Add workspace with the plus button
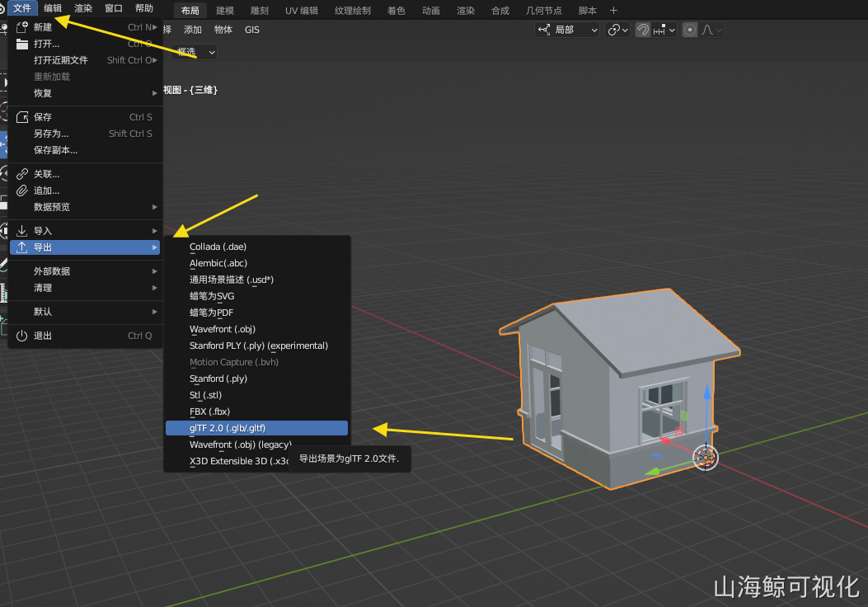The width and height of the screenshot is (868, 607). pos(613,11)
